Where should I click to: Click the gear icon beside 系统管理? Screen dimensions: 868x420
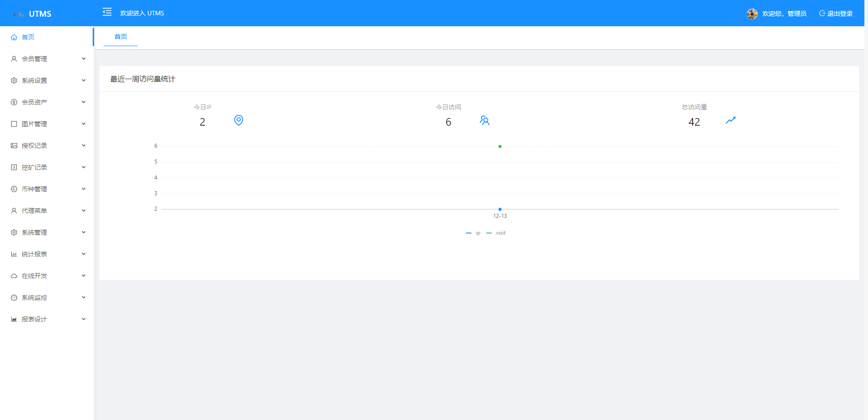point(14,232)
